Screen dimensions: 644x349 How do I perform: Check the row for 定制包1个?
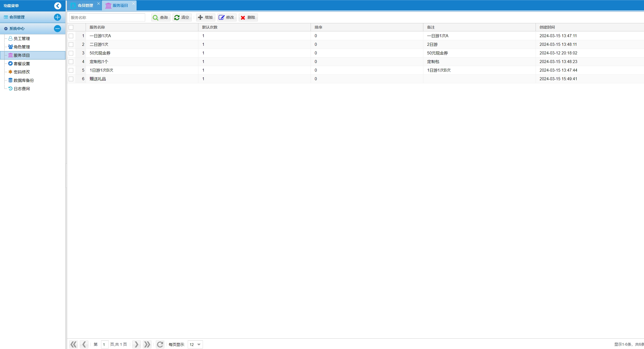tap(71, 62)
